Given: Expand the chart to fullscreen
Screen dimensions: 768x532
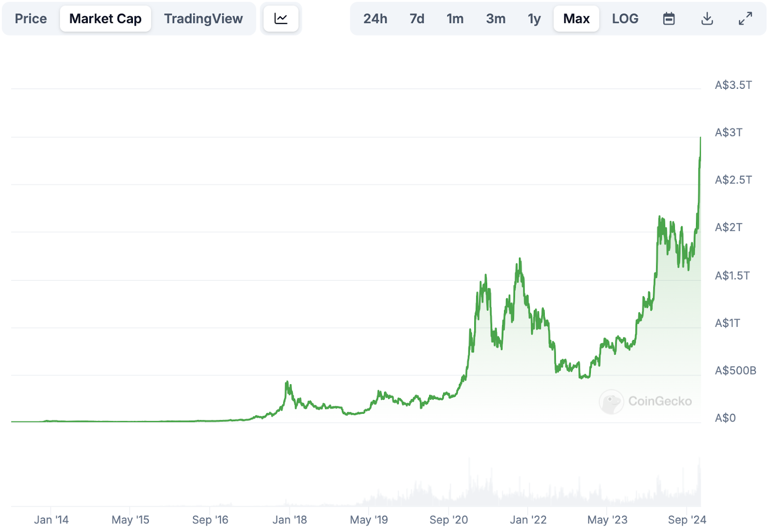Looking at the screenshot, I should (744, 19).
